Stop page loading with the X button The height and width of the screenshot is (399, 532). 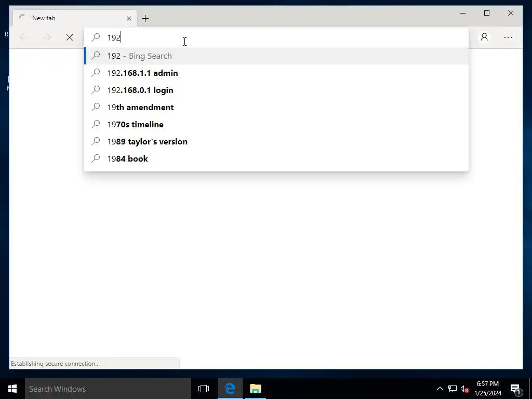point(70,37)
